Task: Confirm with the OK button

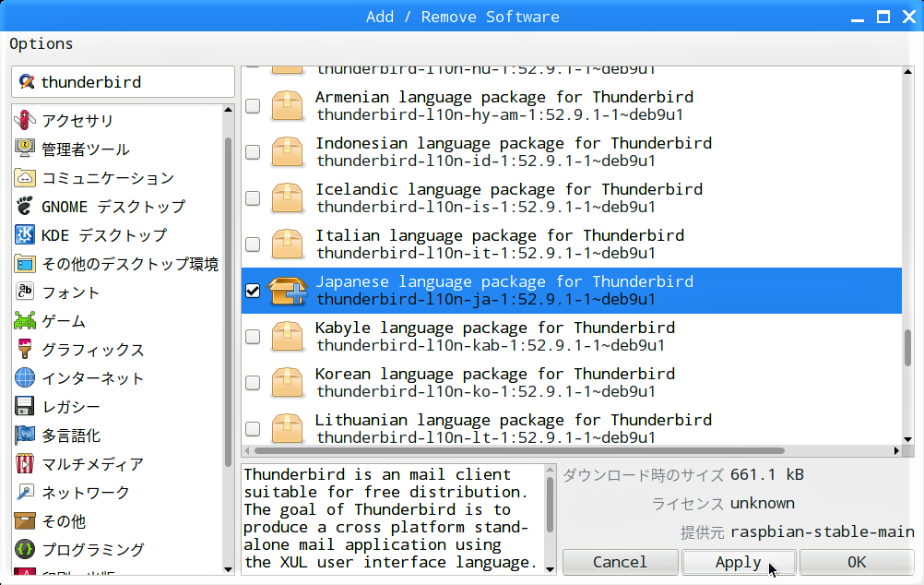Action: pyautogui.click(x=857, y=562)
